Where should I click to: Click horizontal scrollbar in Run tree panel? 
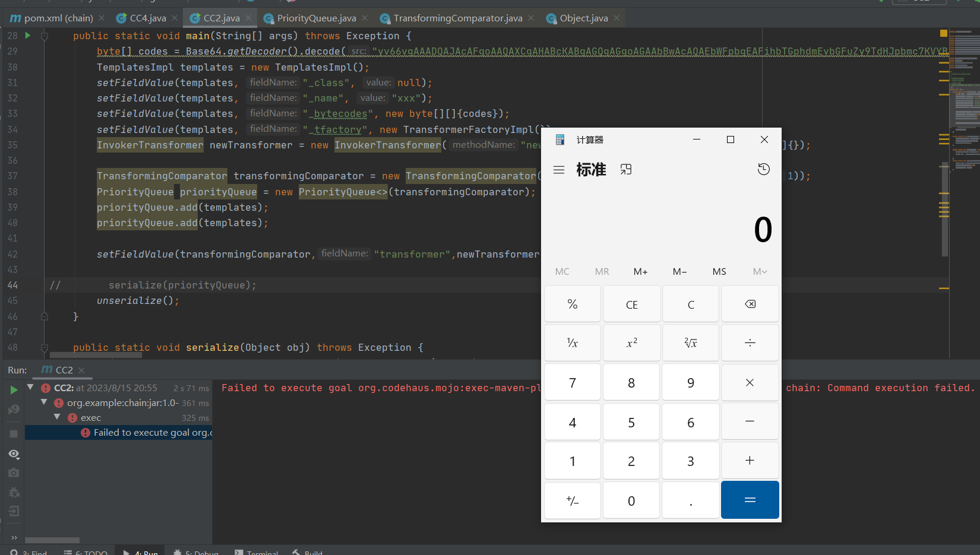[x=52, y=540]
